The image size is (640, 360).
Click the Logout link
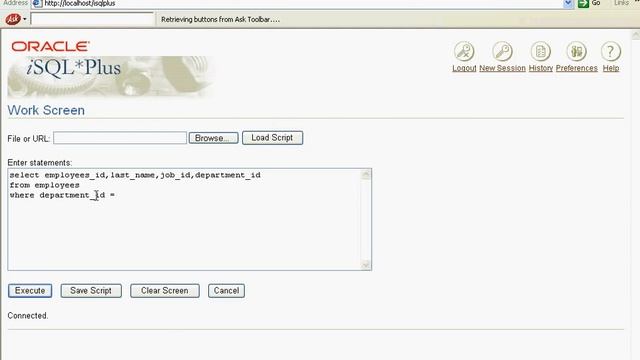click(x=464, y=68)
